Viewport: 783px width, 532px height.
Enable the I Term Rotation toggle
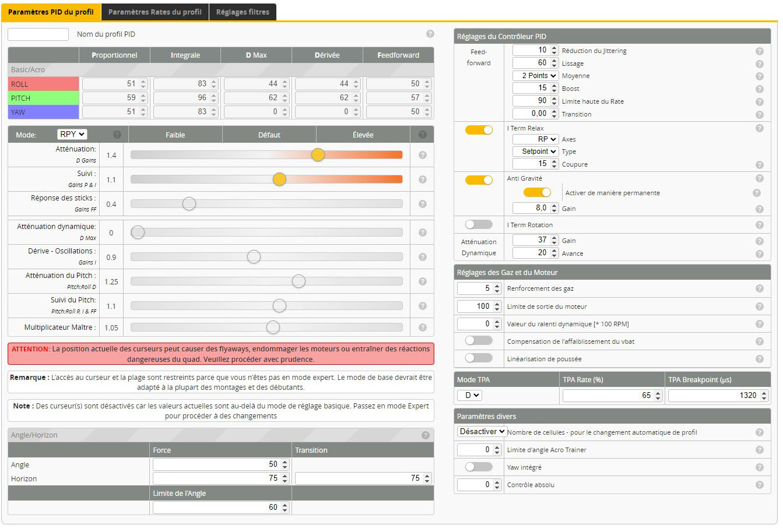click(x=479, y=225)
